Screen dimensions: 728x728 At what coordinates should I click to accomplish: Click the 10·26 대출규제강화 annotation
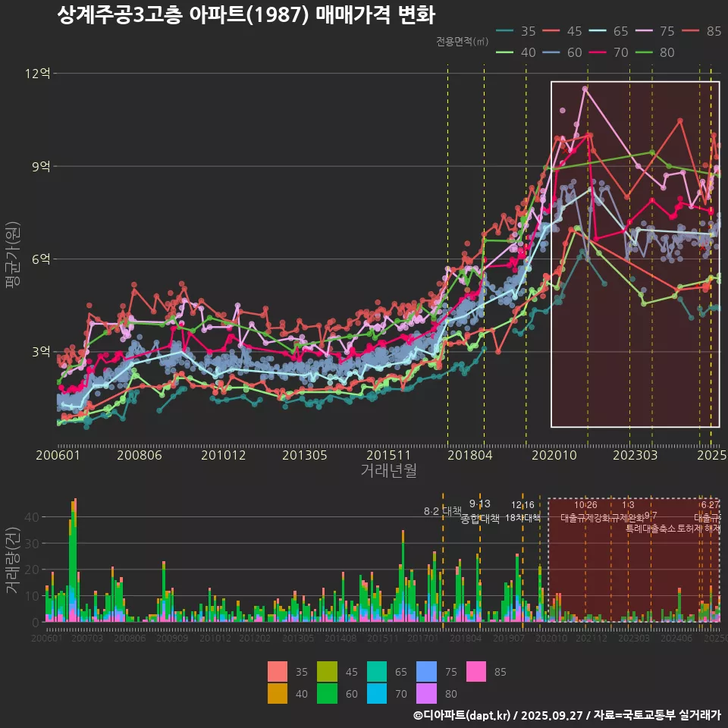pyautogui.click(x=585, y=512)
